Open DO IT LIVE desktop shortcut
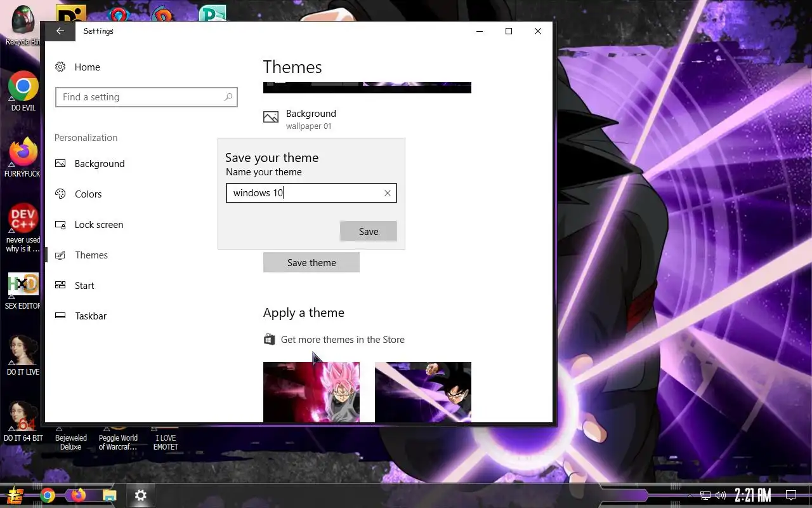Image resolution: width=812 pixels, height=508 pixels. click(x=23, y=355)
